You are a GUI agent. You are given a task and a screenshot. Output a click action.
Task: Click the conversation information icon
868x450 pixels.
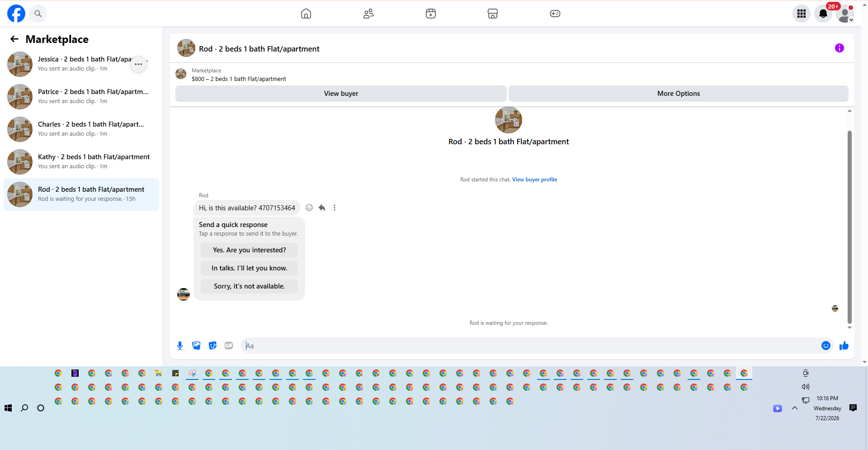click(840, 48)
